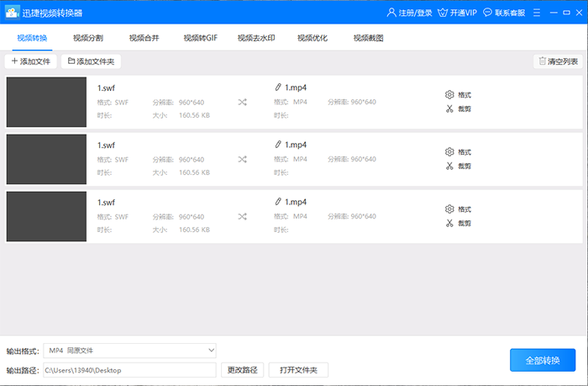Click the gear format icon for third file
Viewport: 588px width, 386px height.
coord(449,209)
